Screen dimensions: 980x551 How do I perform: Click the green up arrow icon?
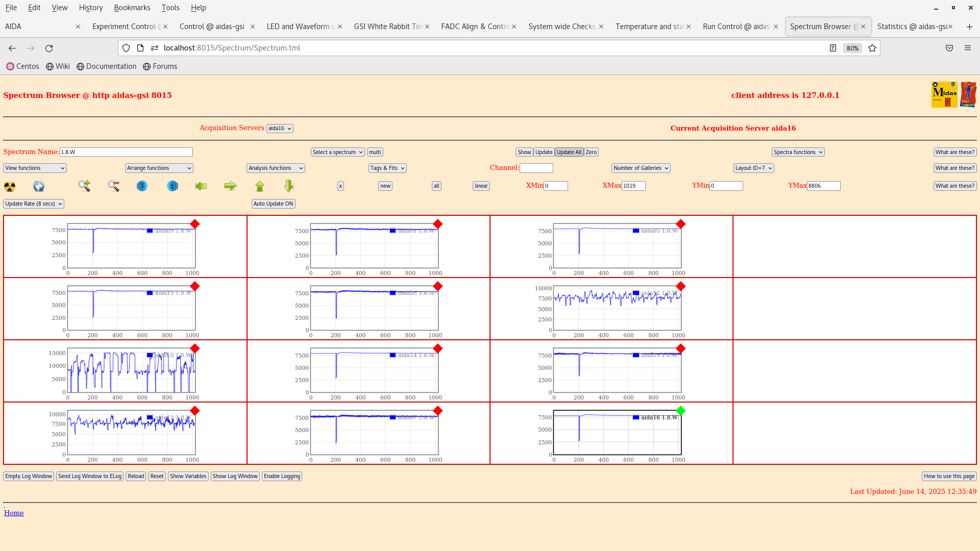pos(260,186)
